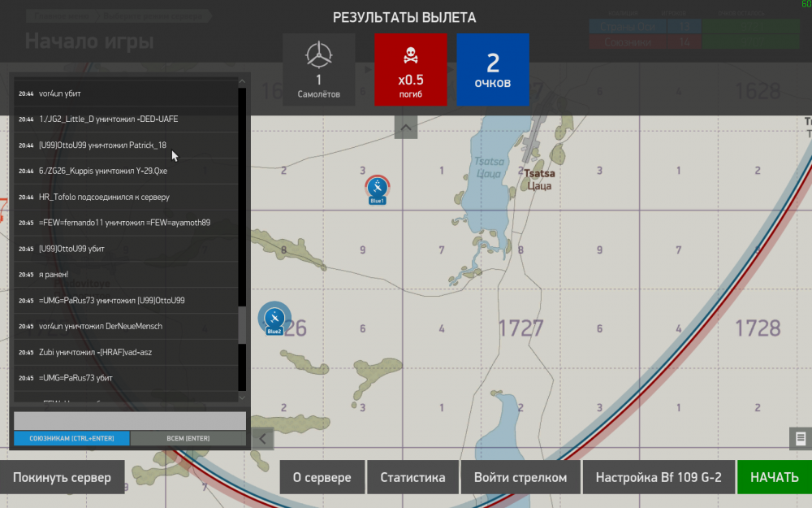Click the Войти стрелком button
812x508 pixels.
click(x=520, y=477)
